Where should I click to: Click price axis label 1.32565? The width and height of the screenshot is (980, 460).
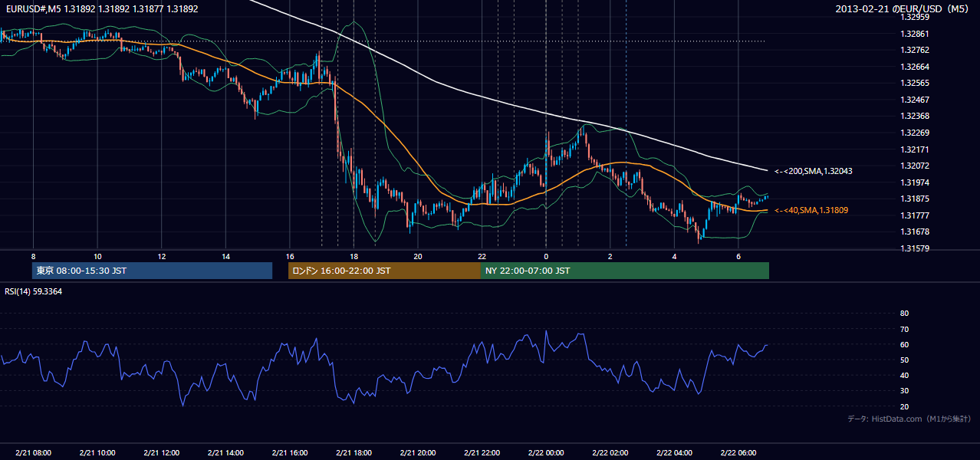(x=915, y=83)
